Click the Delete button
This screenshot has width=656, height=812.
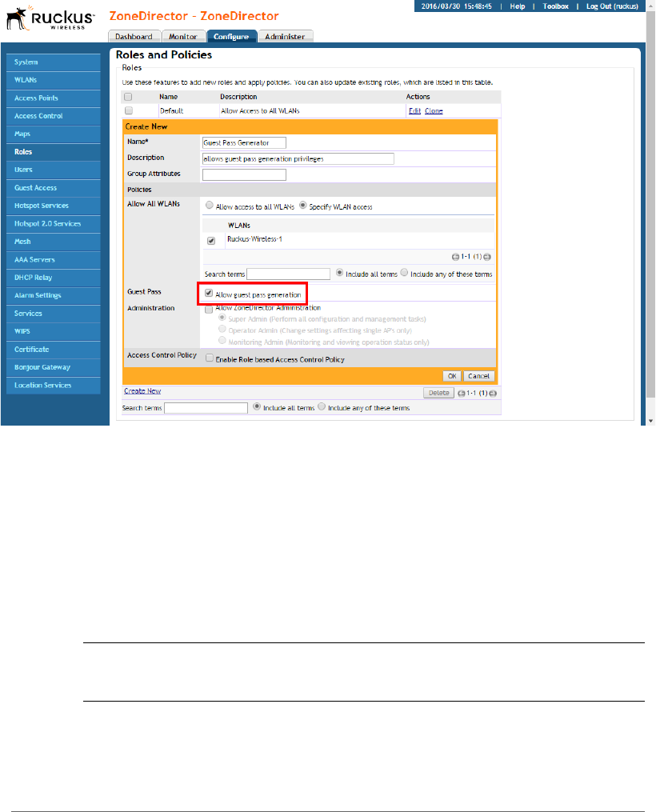pos(438,393)
